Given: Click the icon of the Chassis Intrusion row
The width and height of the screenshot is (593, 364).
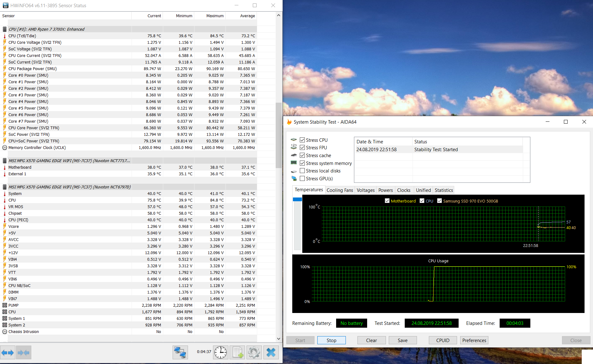Looking at the screenshot, I should [5, 331].
